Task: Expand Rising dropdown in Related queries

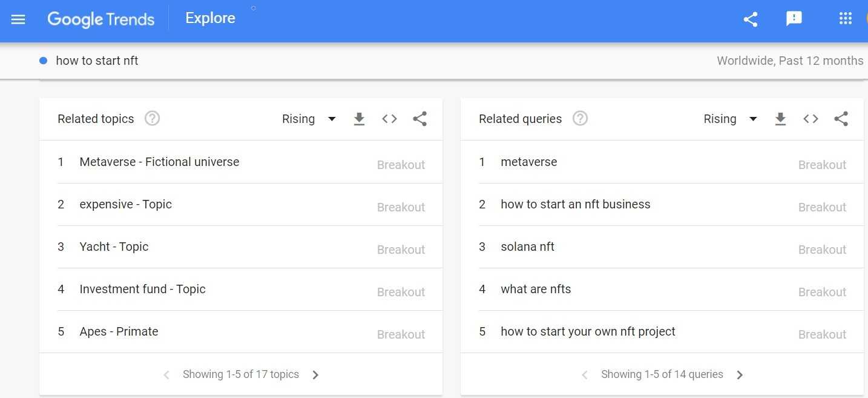Action: tap(730, 119)
